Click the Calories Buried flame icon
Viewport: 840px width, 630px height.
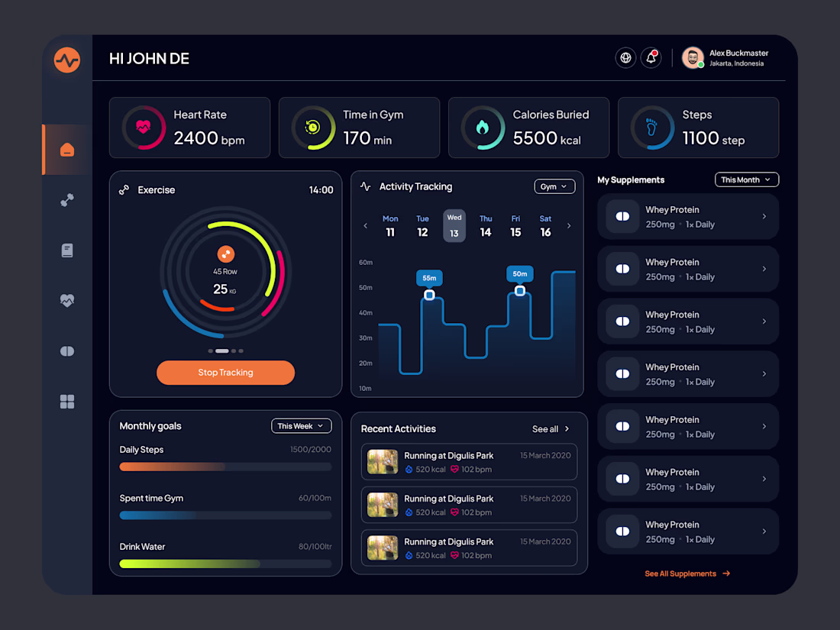[x=483, y=127]
